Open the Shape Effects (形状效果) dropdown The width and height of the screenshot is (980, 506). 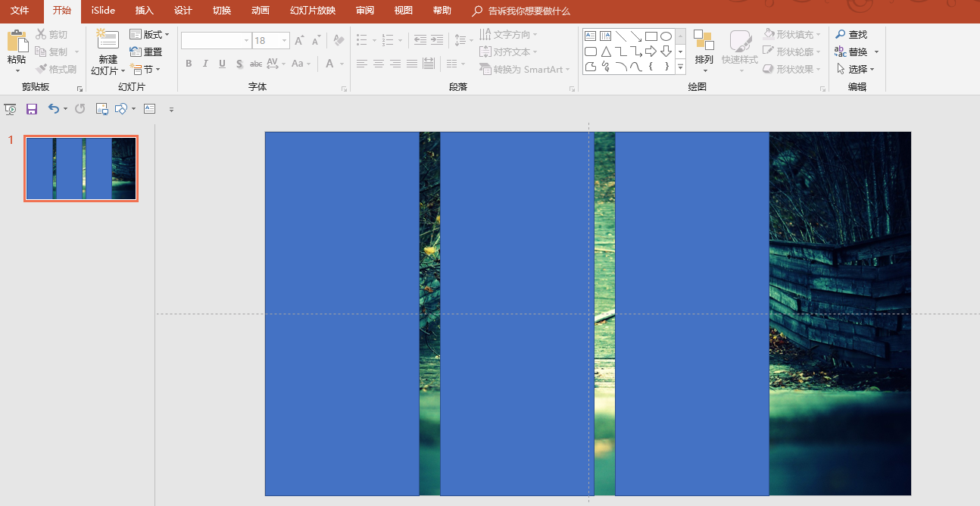pyautogui.click(x=792, y=69)
